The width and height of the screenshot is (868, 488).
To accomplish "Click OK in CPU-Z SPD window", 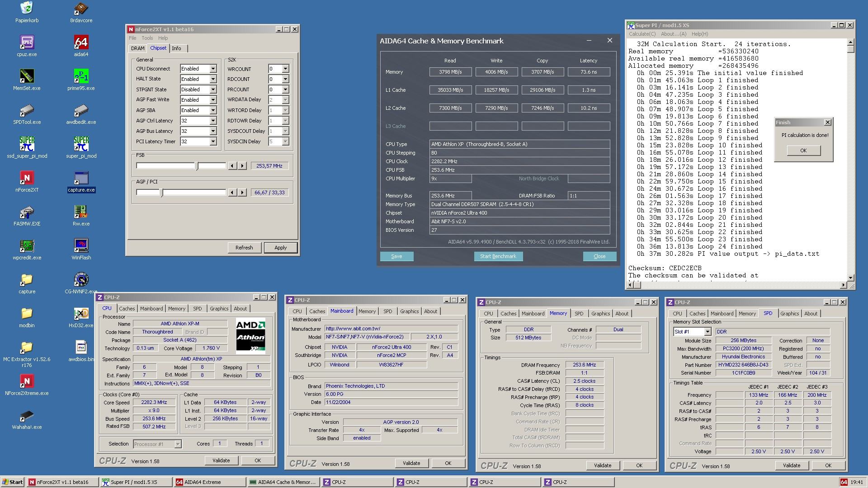I will (x=828, y=465).
